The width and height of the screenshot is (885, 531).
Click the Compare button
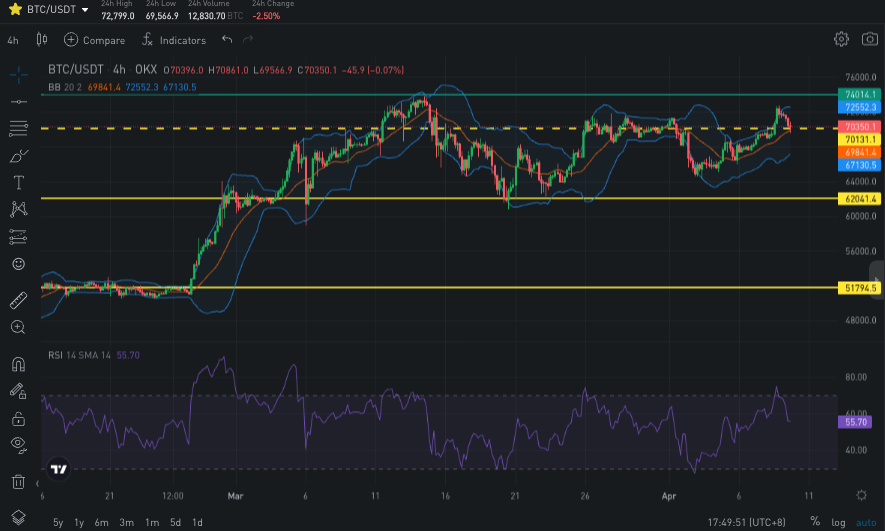click(95, 40)
